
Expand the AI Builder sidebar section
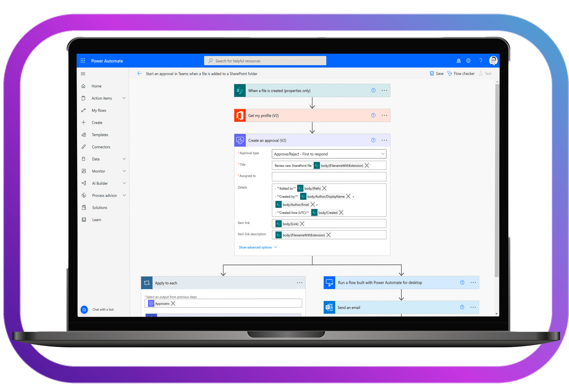[x=124, y=183]
